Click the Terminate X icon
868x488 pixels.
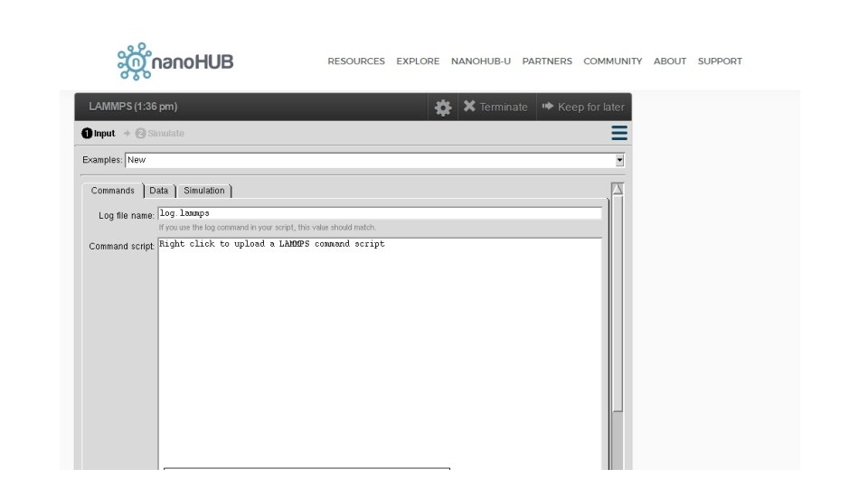[469, 107]
